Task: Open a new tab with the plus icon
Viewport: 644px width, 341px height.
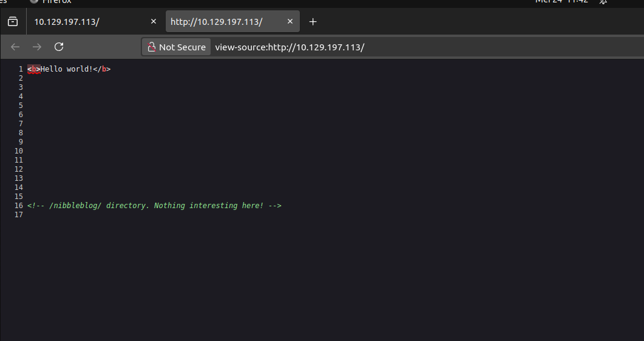Action: point(313,22)
